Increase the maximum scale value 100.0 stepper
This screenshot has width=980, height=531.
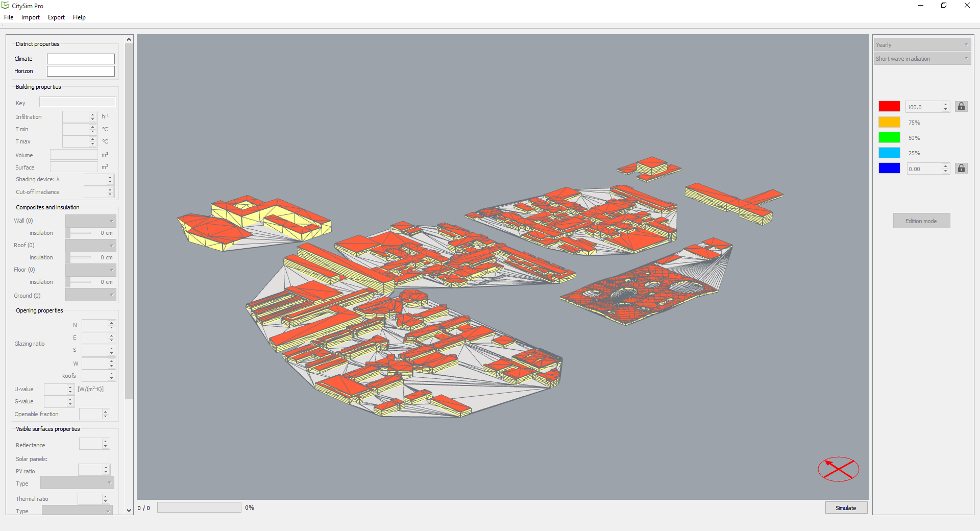tap(945, 105)
